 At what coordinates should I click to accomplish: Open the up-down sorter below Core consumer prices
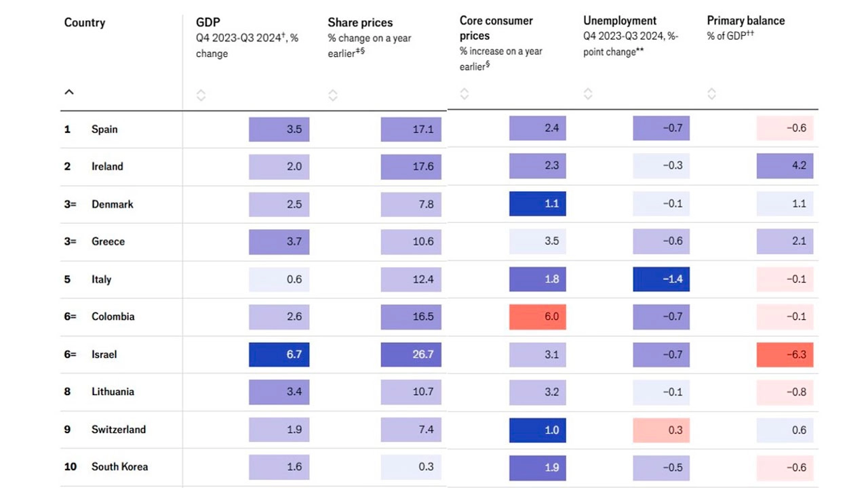465,94
